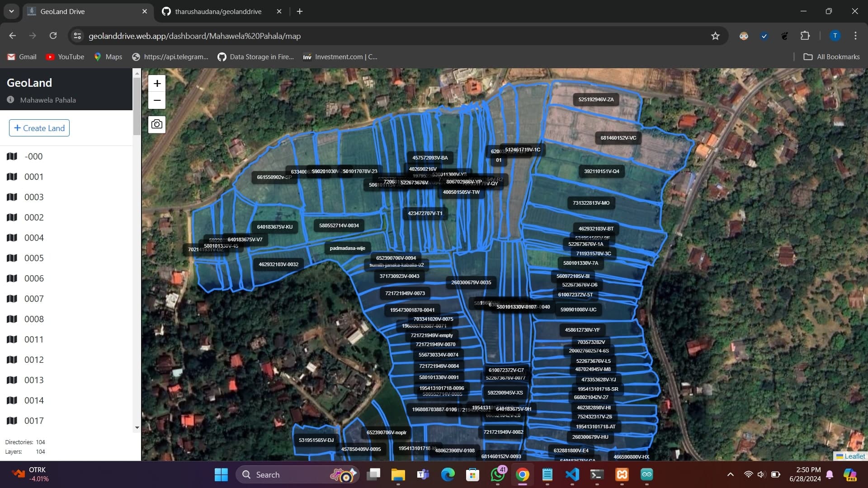
Task: Click the 525192946V-ZA land parcel label
Action: [x=596, y=99]
